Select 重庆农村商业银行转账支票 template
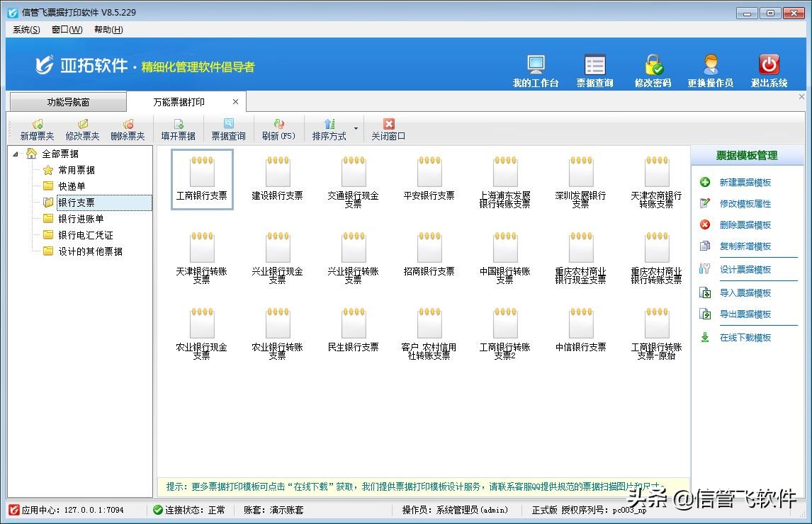Screen dimensions: 812x524 pos(656,257)
